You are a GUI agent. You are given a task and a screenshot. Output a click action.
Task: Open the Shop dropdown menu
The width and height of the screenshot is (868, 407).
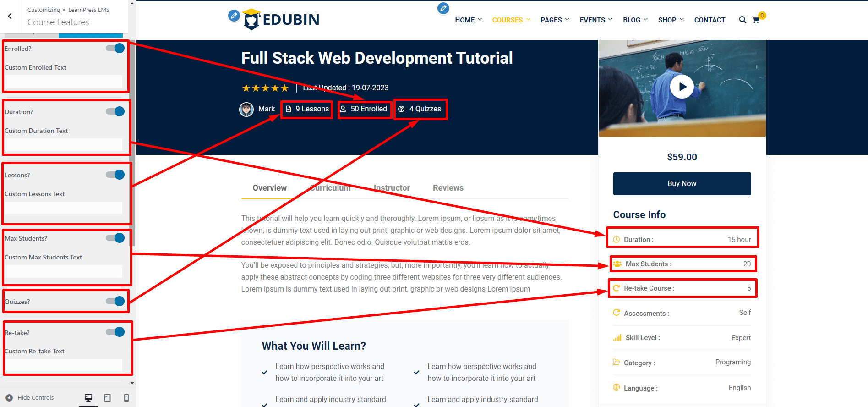pyautogui.click(x=671, y=20)
